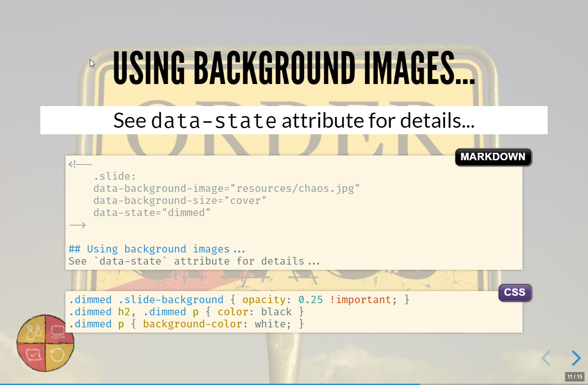Click the .dimmed h2 color: black rule

186,312
